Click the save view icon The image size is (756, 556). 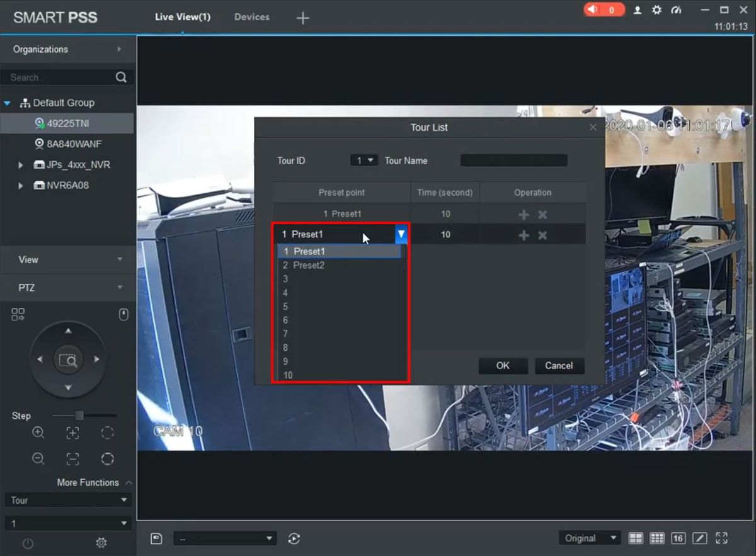(156, 538)
